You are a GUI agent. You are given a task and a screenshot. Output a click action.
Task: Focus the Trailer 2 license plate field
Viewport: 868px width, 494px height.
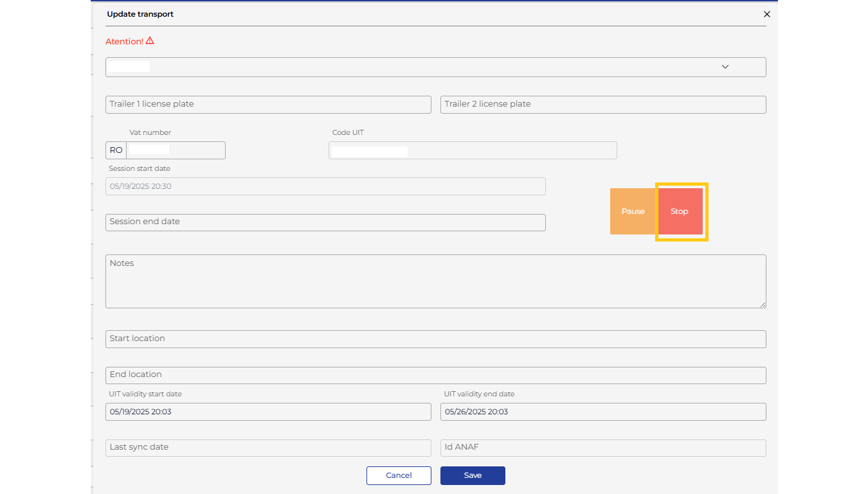point(602,104)
